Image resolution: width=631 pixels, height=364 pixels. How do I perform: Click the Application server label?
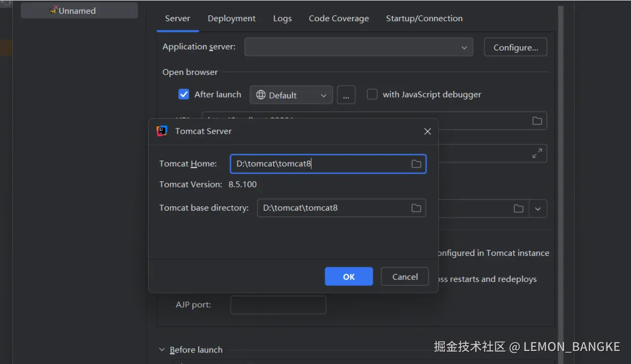coord(199,47)
